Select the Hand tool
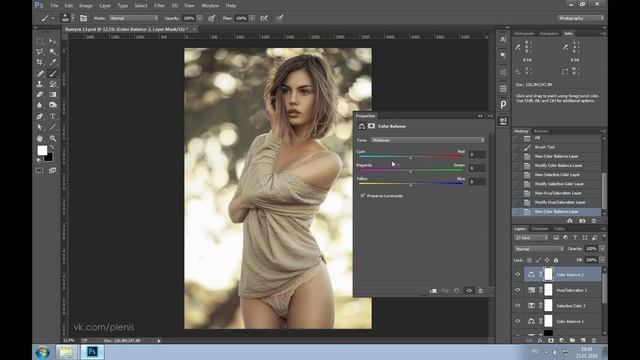This screenshot has height=360, width=640. pyautogui.click(x=40, y=138)
